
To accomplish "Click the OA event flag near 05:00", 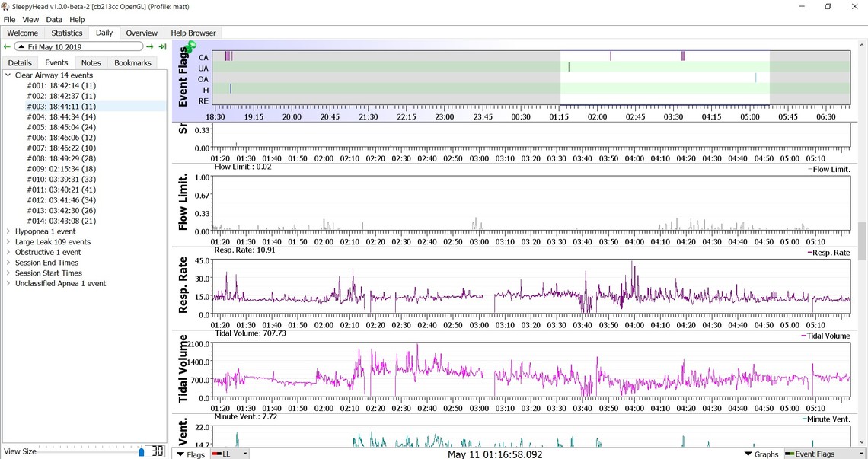I will coord(755,78).
